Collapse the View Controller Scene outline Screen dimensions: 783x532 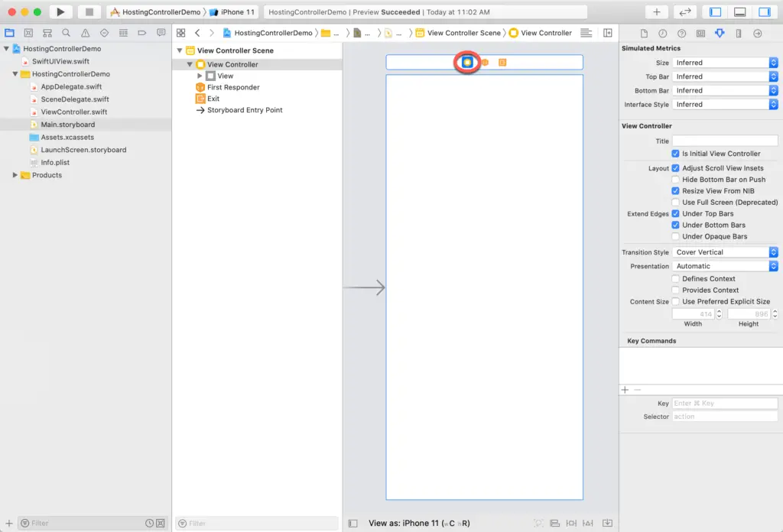click(x=180, y=50)
